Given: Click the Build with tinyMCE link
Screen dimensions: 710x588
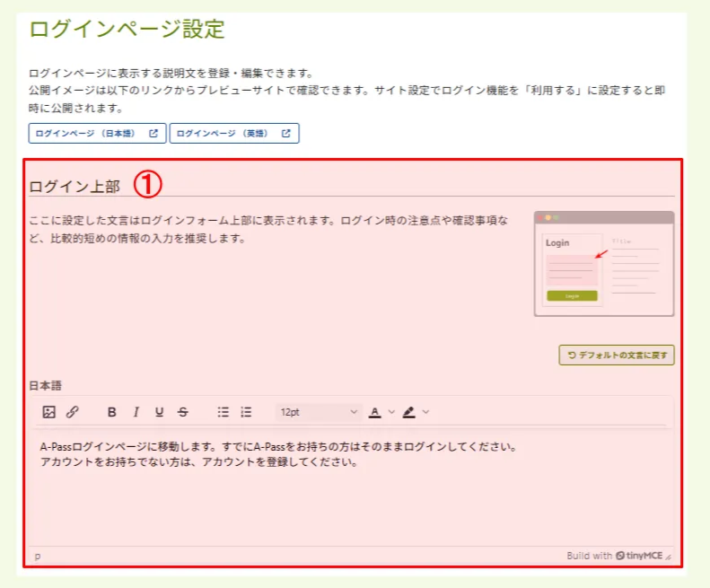Looking at the screenshot, I should point(615,556).
